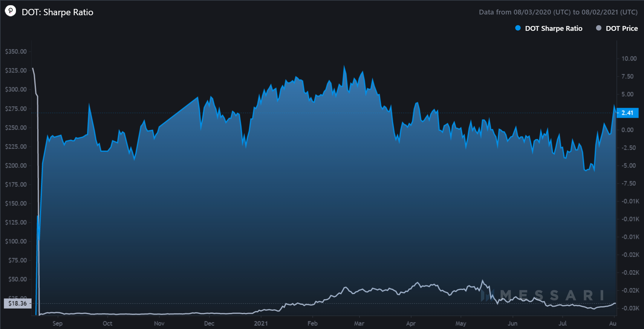Click the Polkadot logo icon beside the title
Screen dimensions: 644x329
[x=10, y=11]
